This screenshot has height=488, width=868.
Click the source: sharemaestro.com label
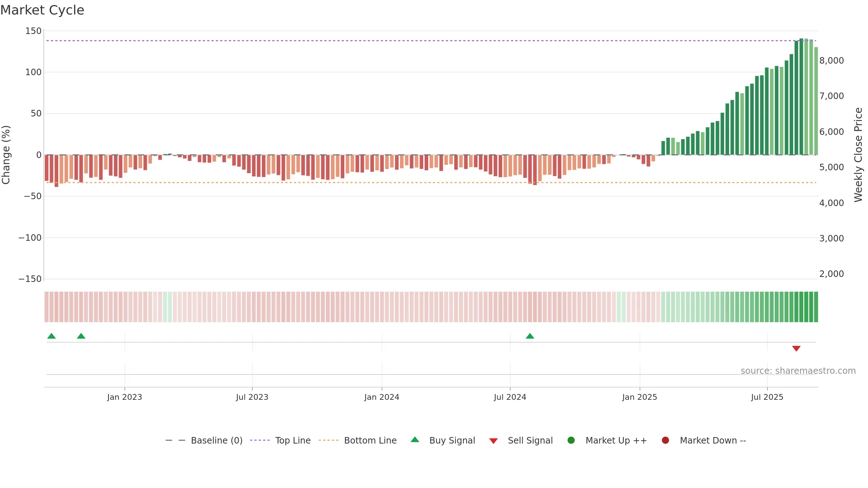tap(798, 371)
